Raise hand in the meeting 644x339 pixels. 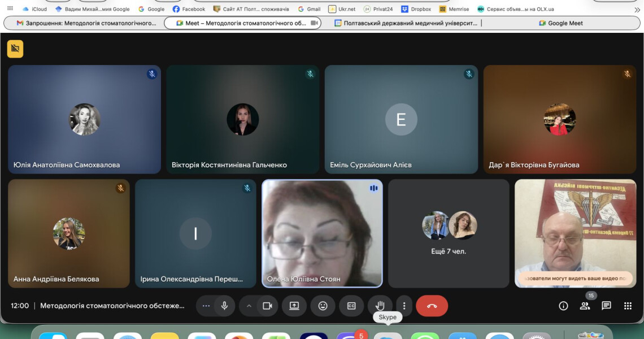[380, 306]
